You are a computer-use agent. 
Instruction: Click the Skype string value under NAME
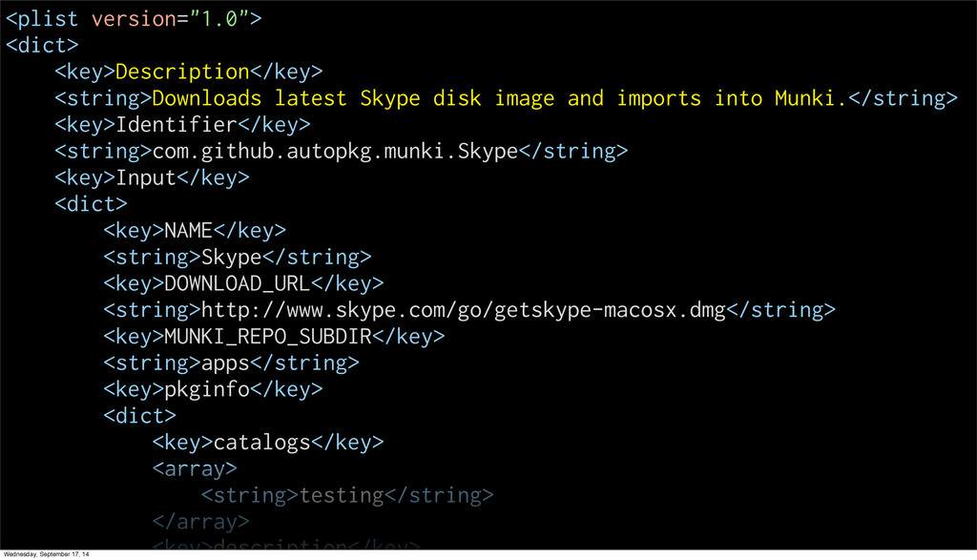click(x=232, y=257)
